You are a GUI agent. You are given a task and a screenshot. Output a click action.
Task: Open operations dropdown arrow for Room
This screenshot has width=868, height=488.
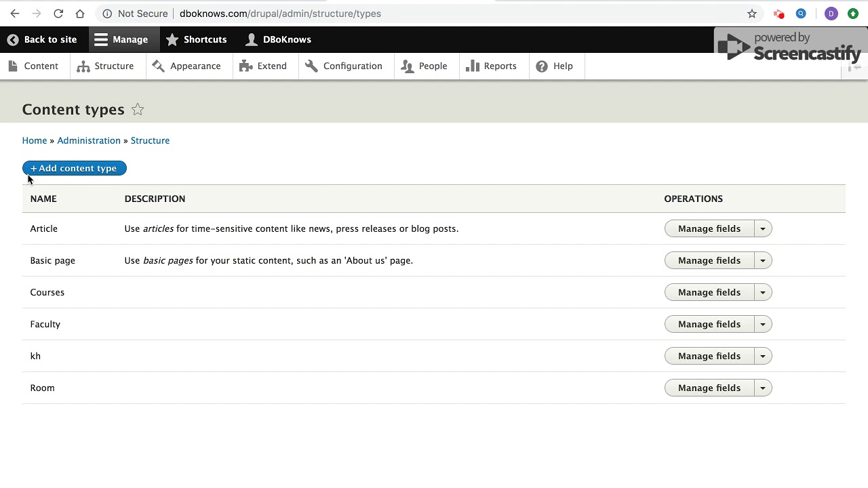pos(763,388)
